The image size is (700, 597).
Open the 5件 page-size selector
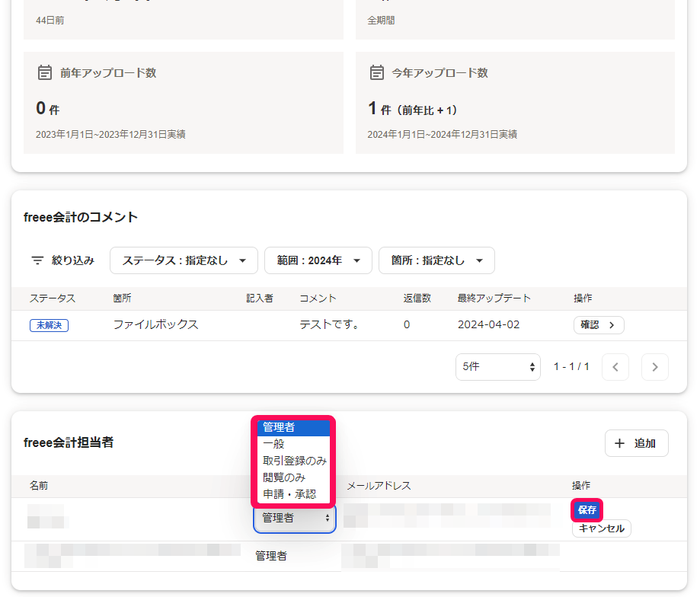click(x=497, y=367)
